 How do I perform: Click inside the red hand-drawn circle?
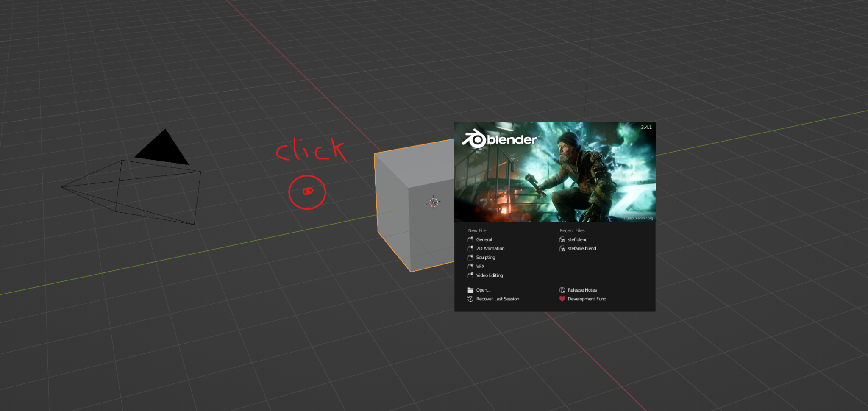[307, 192]
